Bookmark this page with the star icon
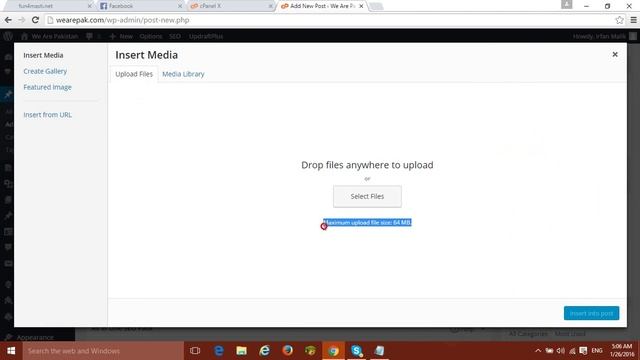Image resolution: width=640 pixels, height=360 pixels. click(619, 20)
